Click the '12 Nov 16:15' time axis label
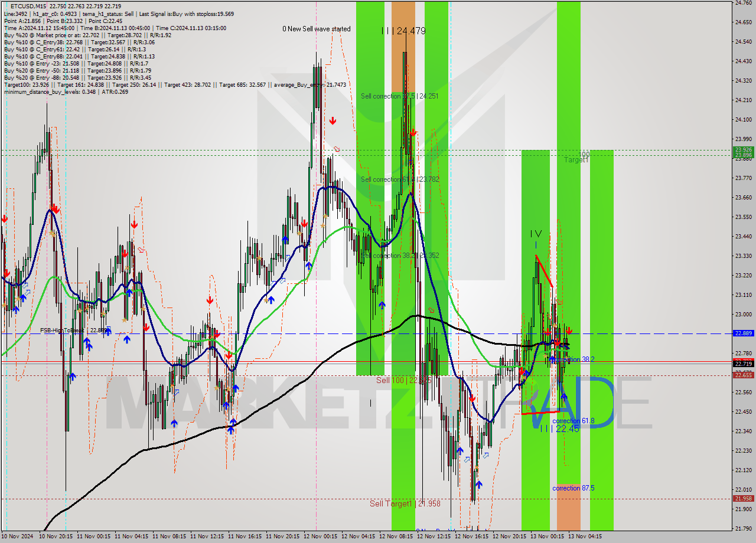The image size is (756, 543). point(472,537)
